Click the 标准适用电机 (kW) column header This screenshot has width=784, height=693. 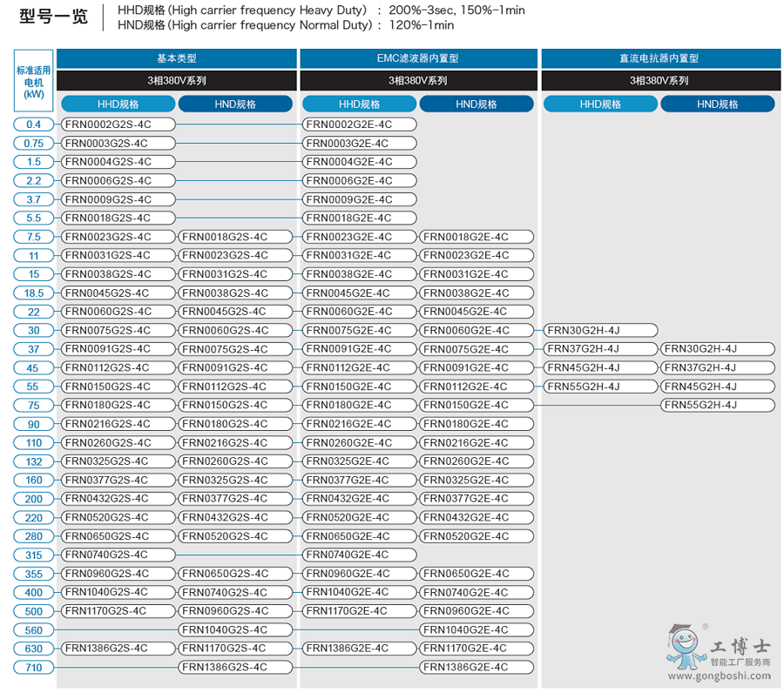coord(34,82)
